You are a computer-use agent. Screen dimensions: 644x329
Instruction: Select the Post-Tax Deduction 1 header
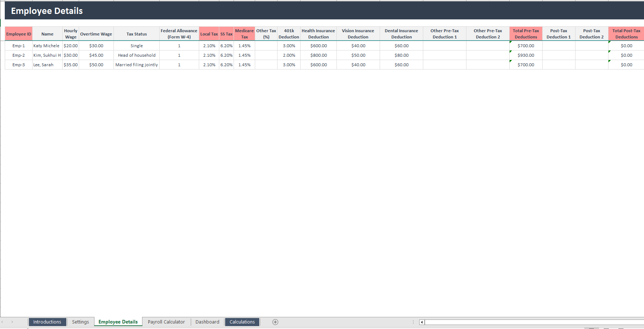click(x=559, y=34)
